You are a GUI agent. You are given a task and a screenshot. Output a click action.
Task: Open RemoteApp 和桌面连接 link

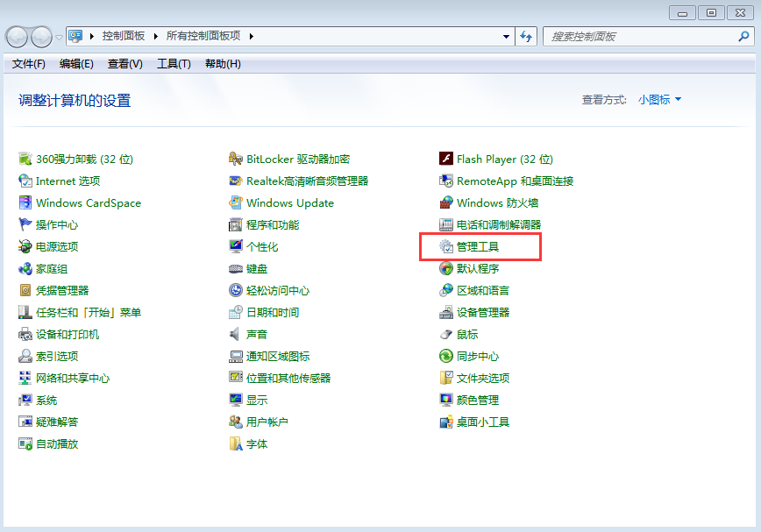point(515,181)
